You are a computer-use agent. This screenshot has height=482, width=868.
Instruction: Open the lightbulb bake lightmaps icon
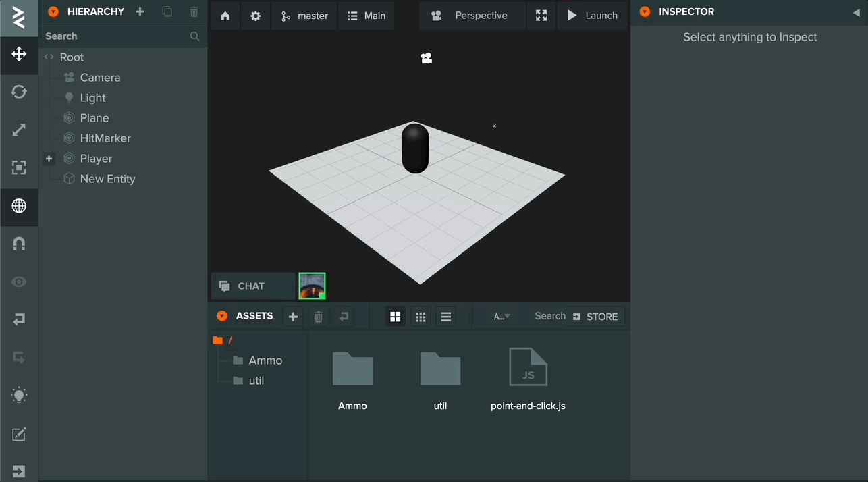(x=19, y=396)
